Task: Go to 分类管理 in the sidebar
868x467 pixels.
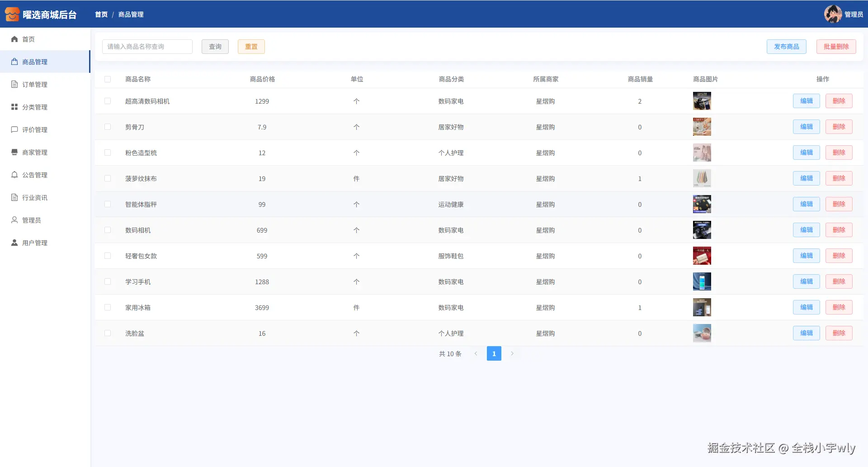Action: point(45,107)
